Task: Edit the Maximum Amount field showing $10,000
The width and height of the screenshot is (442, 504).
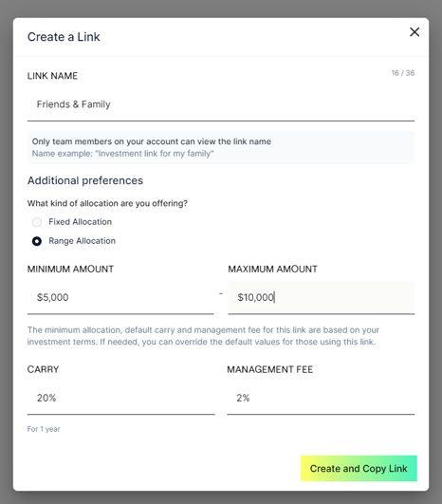Action: (x=322, y=297)
